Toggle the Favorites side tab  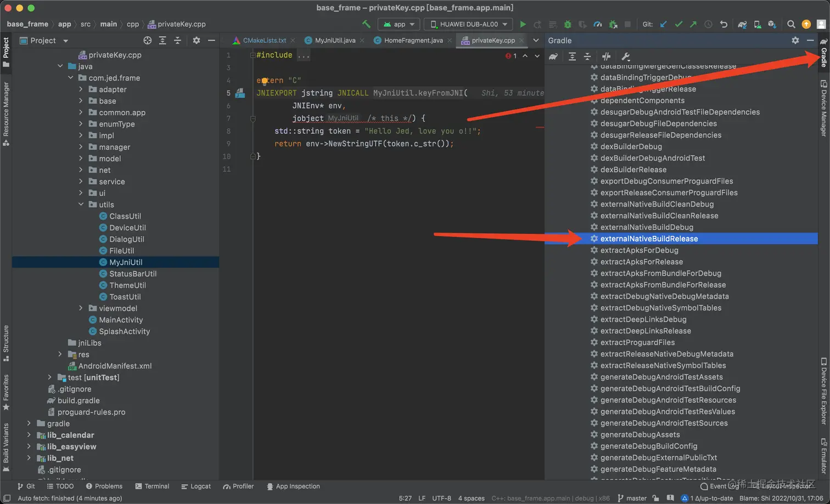(6, 392)
